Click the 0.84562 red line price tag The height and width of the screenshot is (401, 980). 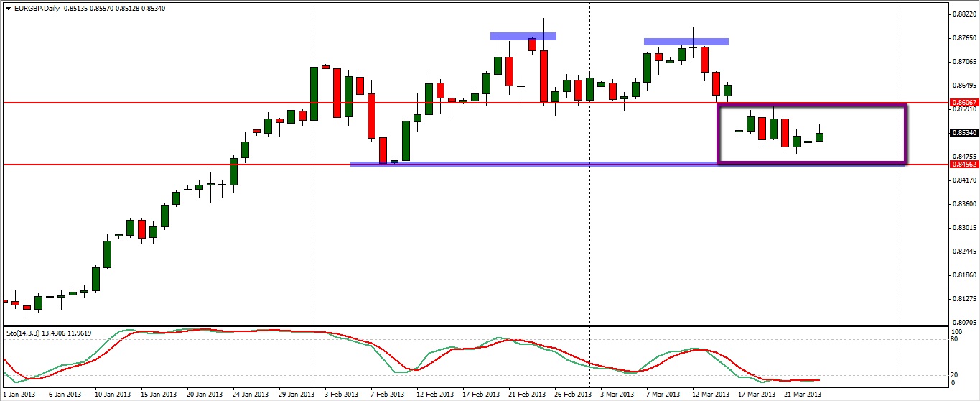tap(963, 164)
